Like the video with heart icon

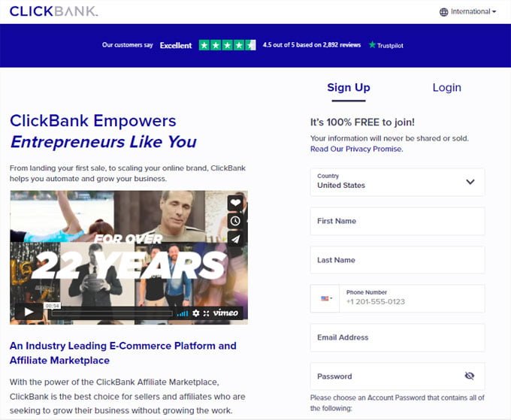tap(235, 203)
